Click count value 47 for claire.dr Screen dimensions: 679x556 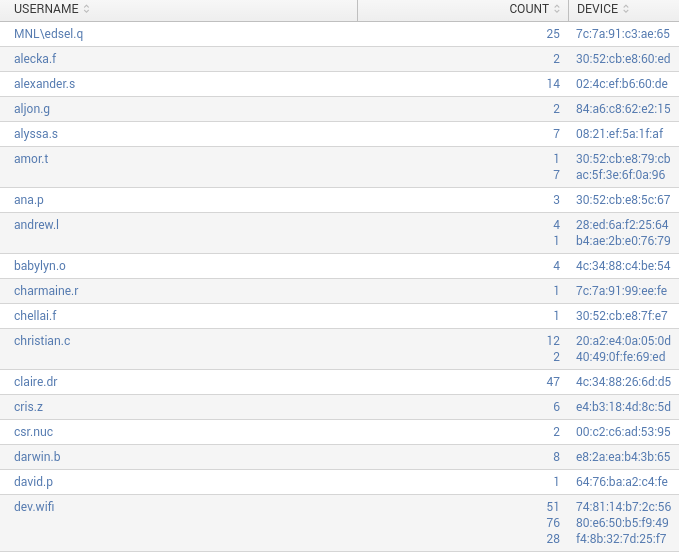pyautogui.click(x=553, y=382)
